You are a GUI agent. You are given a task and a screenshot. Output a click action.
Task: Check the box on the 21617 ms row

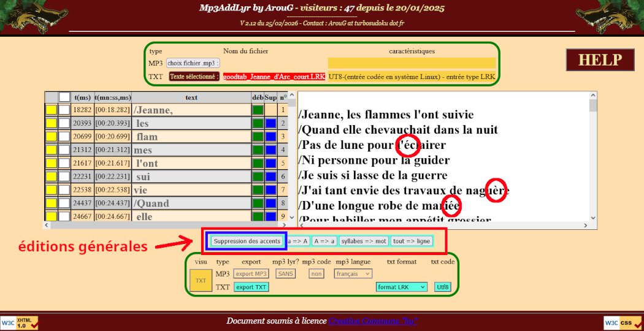click(64, 164)
